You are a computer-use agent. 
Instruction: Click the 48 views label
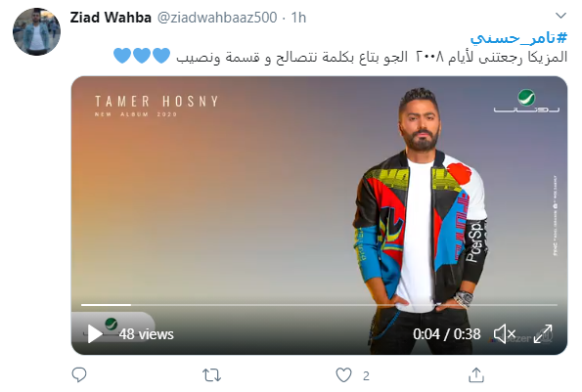[147, 334]
